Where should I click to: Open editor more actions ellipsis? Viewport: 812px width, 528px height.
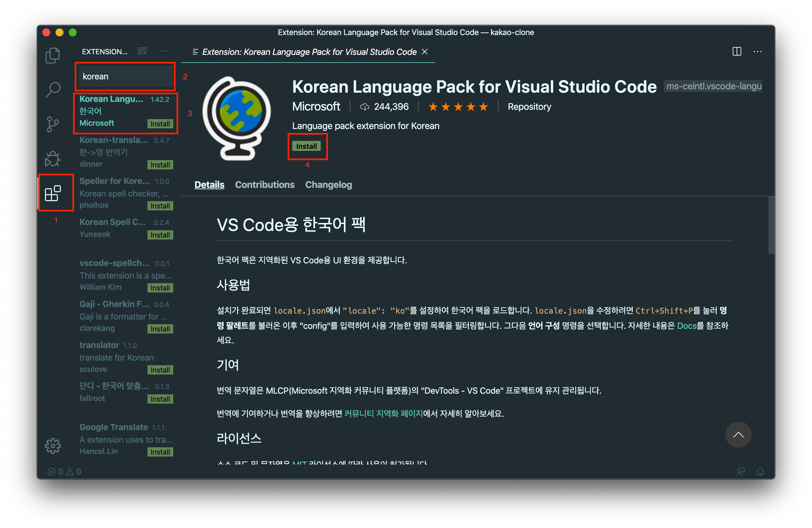pos(757,52)
